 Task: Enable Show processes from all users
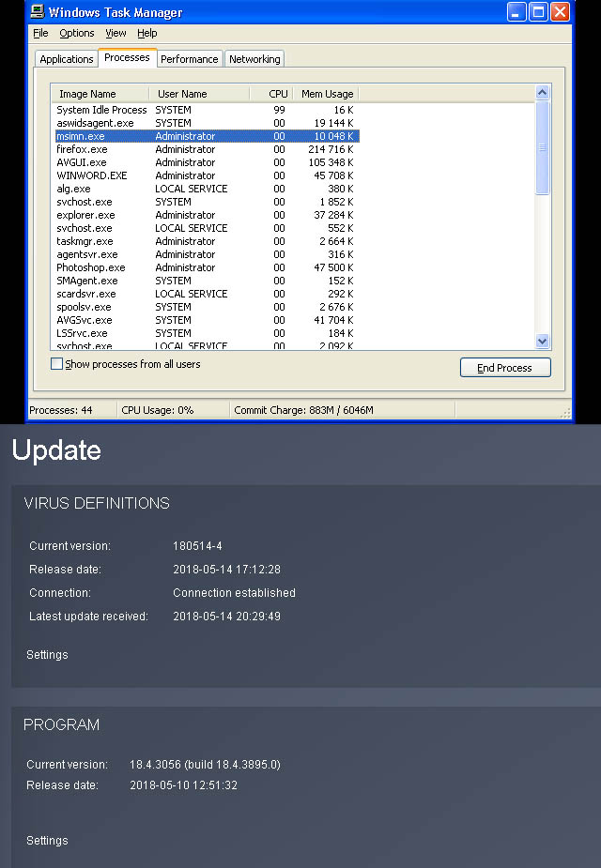(x=57, y=364)
